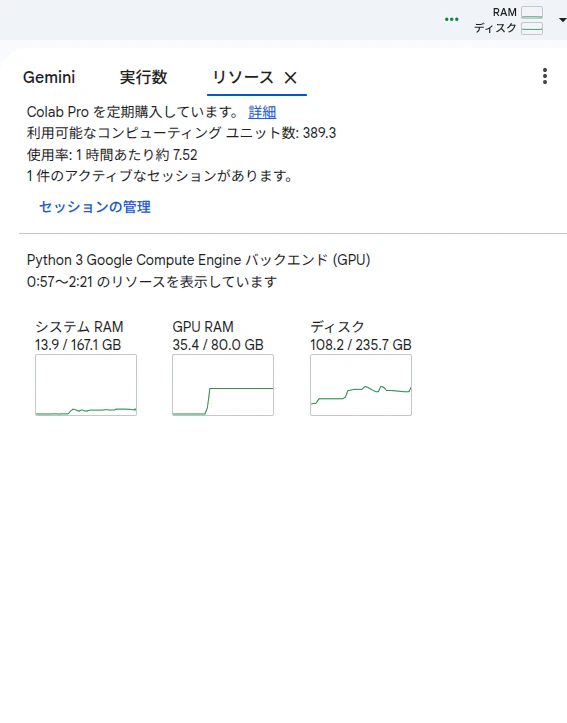Open the 詳細 link
The image size is (567, 723).
(262, 112)
